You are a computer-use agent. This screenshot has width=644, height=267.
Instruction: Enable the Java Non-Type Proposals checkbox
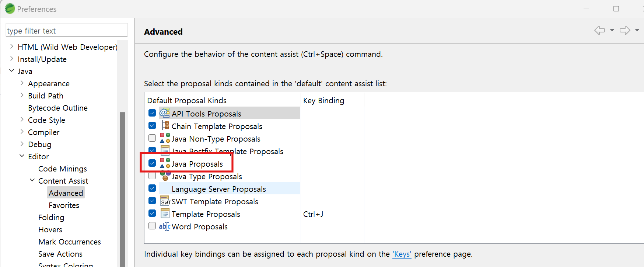(152, 138)
